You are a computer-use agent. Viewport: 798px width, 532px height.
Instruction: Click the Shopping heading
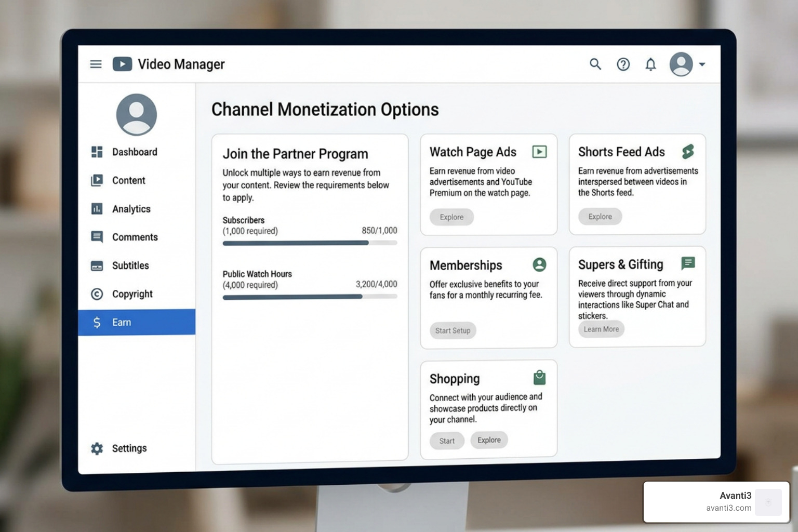point(455,379)
